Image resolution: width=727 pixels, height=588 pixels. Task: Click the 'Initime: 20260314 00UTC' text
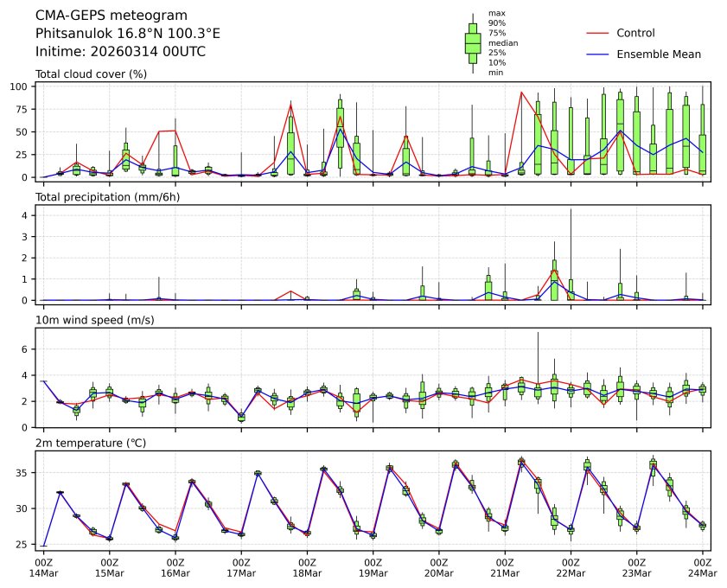point(120,51)
